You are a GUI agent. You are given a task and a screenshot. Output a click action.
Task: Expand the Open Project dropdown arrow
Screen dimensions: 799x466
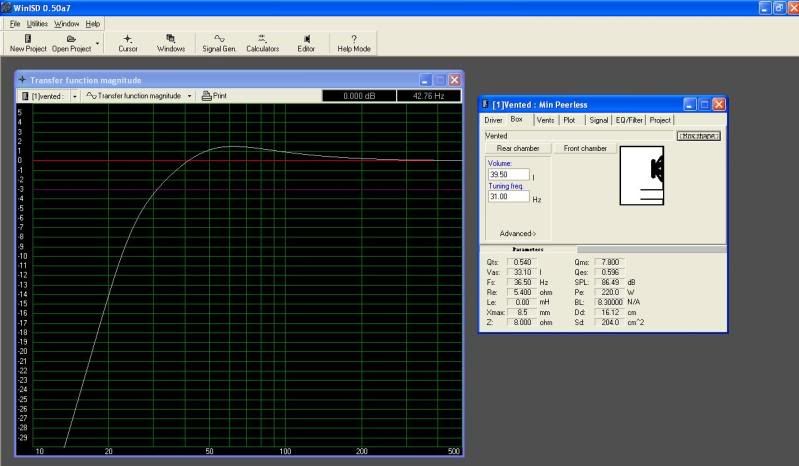(x=97, y=44)
